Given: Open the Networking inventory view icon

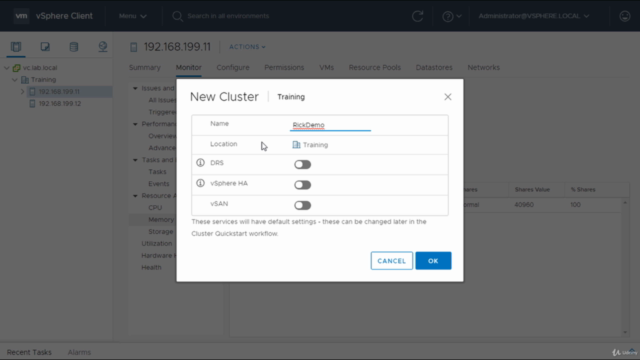Looking at the screenshot, I should (103, 47).
